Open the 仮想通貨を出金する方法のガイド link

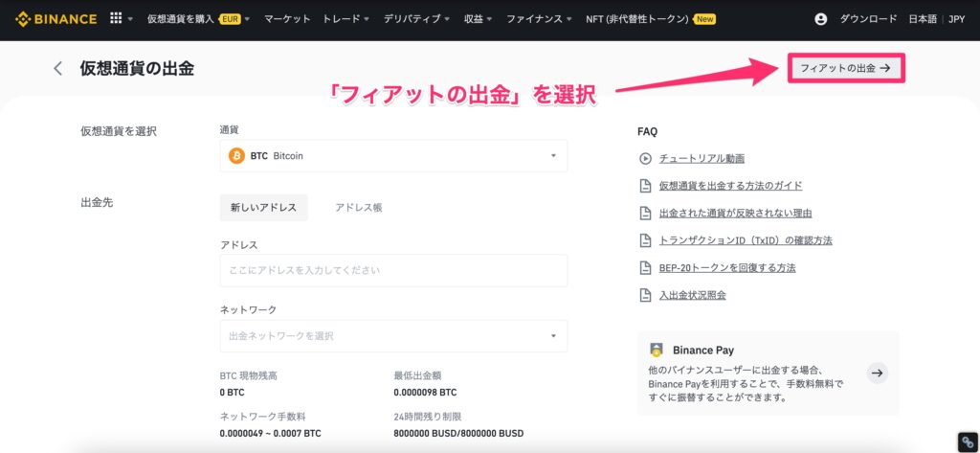pyautogui.click(x=730, y=186)
